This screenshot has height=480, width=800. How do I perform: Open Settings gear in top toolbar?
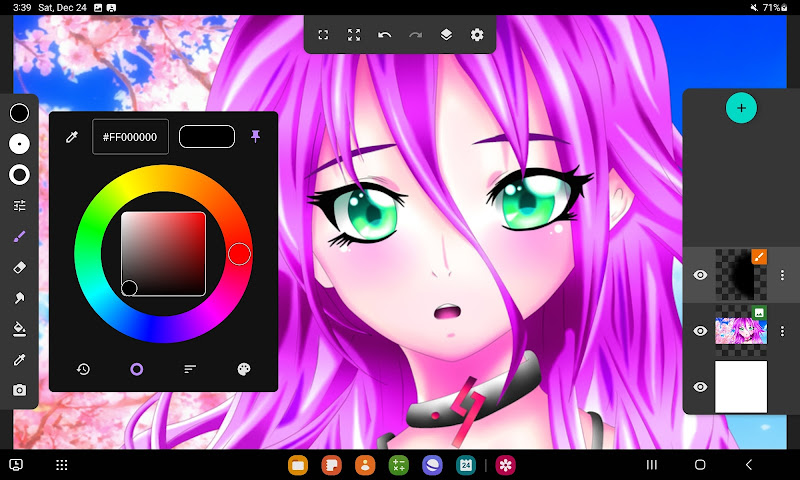click(x=477, y=35)
